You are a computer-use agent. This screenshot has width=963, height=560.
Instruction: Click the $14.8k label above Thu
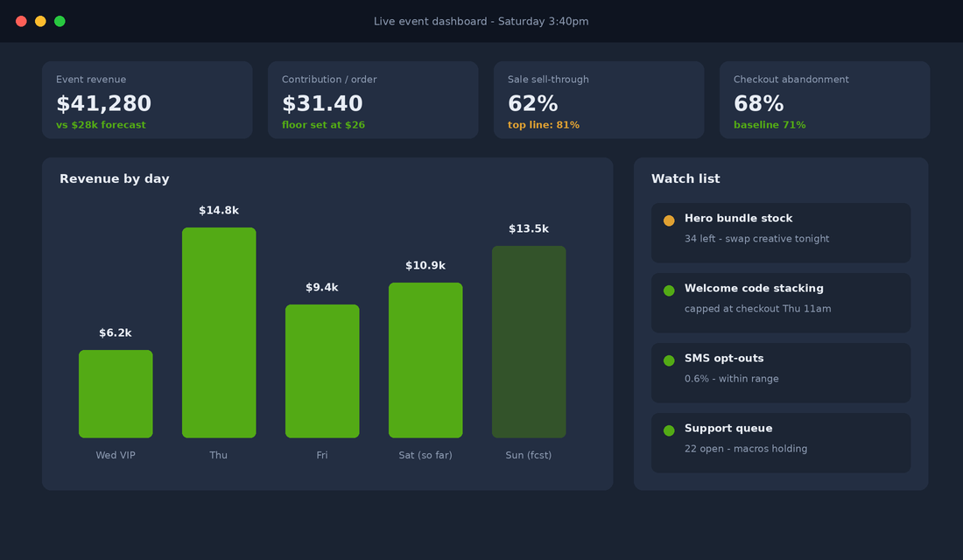[219, 211]
